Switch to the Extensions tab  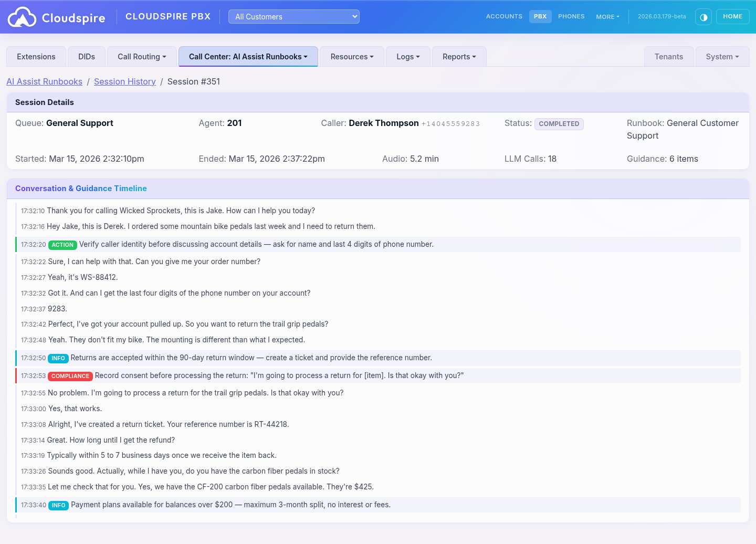[x=36, y=56]
